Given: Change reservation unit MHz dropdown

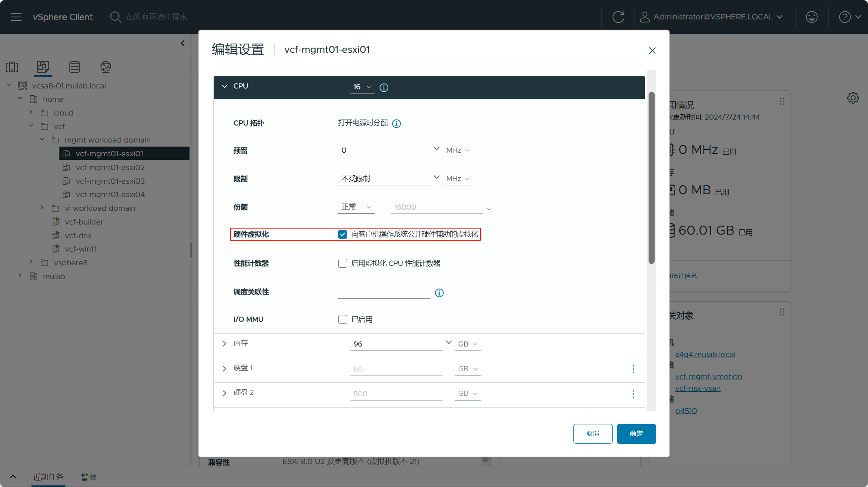Looking at the screenshot, I should point(458,150).
